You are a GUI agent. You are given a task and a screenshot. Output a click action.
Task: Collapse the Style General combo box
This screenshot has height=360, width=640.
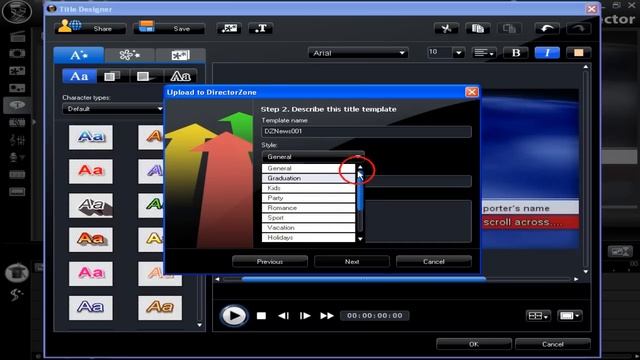point(313,157)
